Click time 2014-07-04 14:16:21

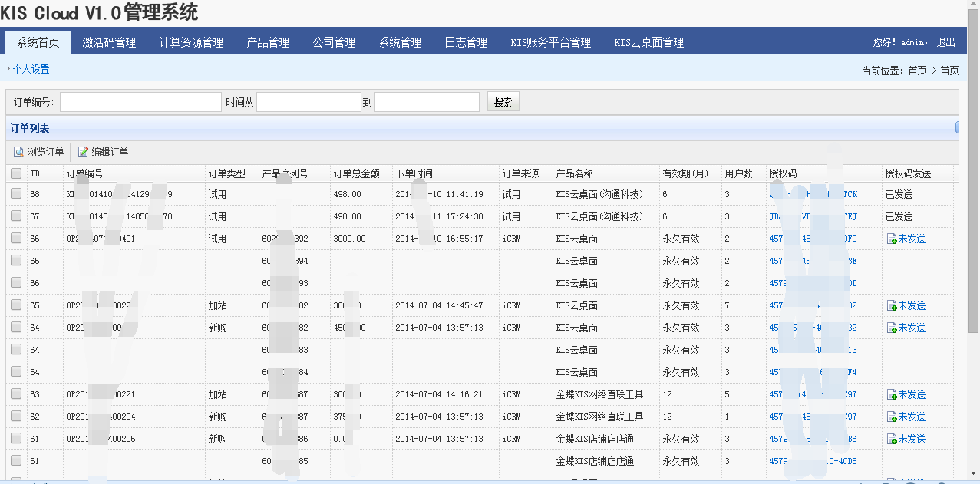[x=439, y=394]
